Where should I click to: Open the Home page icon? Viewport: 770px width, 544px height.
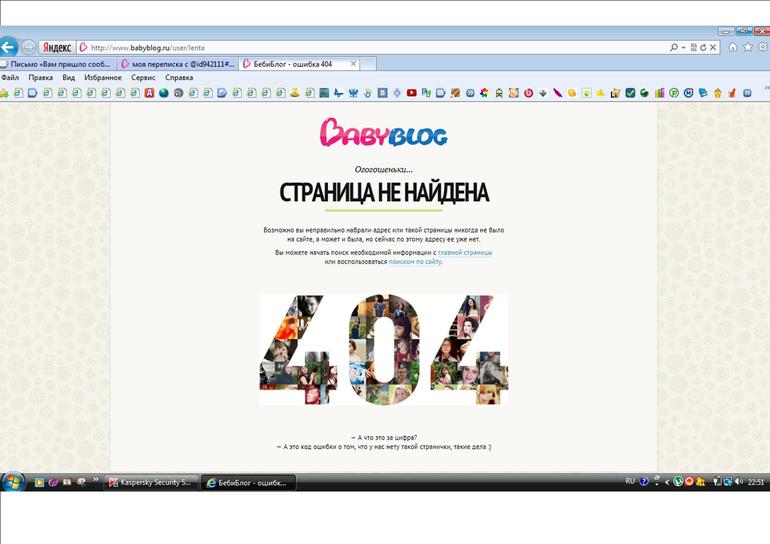[733, 47]
